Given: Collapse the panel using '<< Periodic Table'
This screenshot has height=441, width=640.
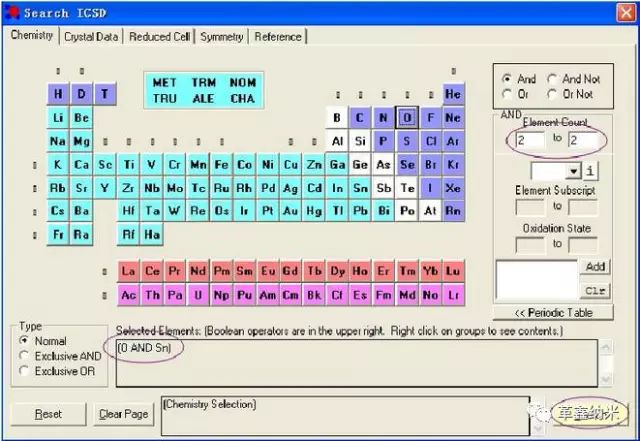Looking at the screenshot, I should [x=552, y=313].
